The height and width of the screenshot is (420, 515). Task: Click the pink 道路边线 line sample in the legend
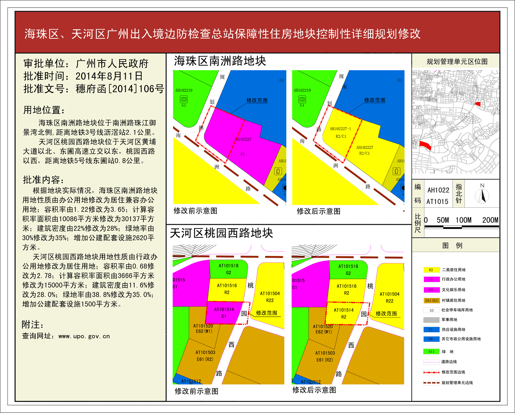pyautogui.click(x=431, y=362)
